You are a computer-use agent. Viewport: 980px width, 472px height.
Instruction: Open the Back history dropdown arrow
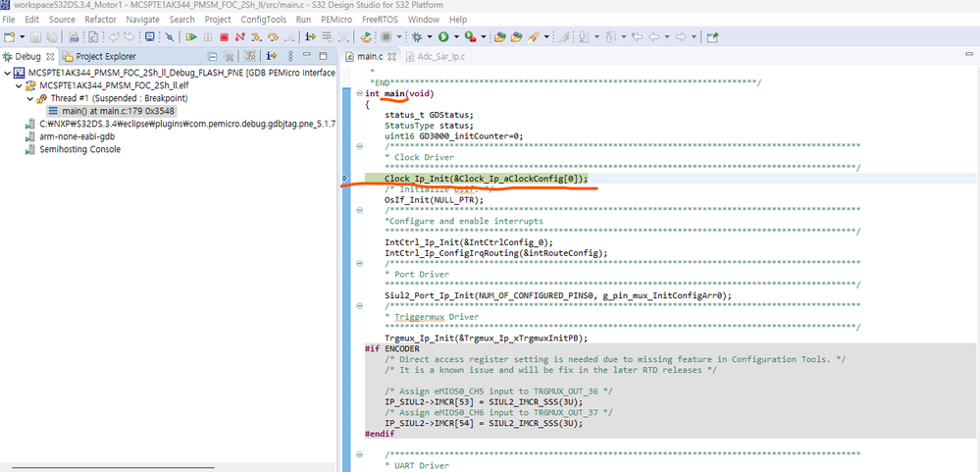pyautogui.click(x=667, y=37)
